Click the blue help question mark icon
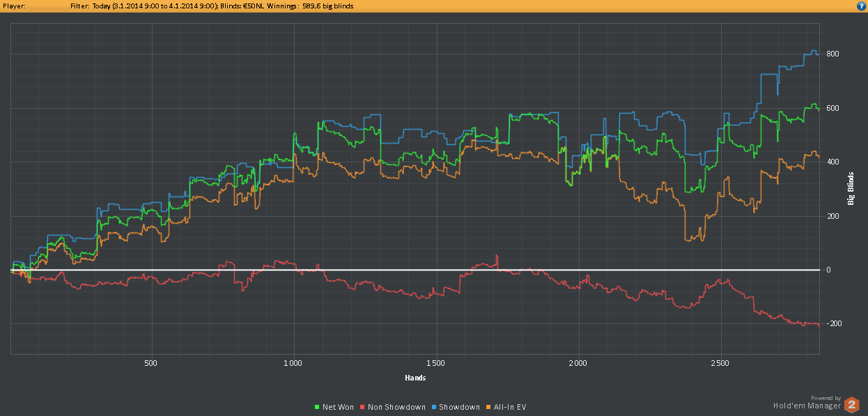The width and height of the screenshot is (868, 416). (x=861, y=6)
